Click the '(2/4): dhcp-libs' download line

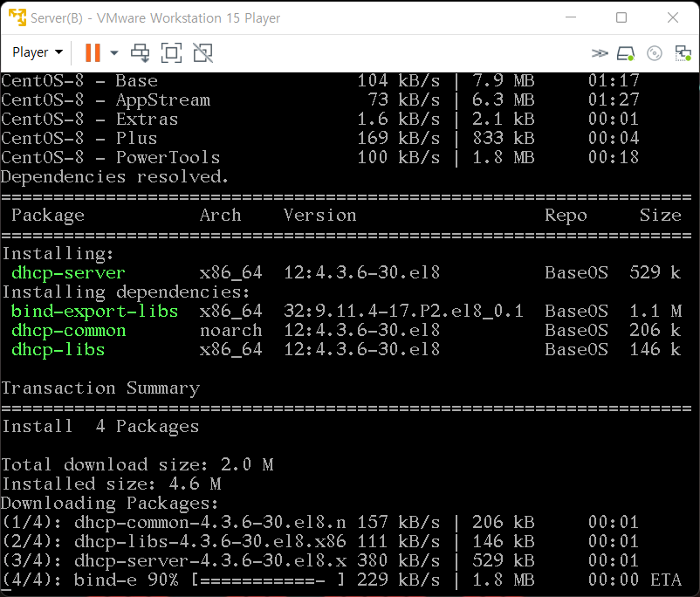click(320, 542)
